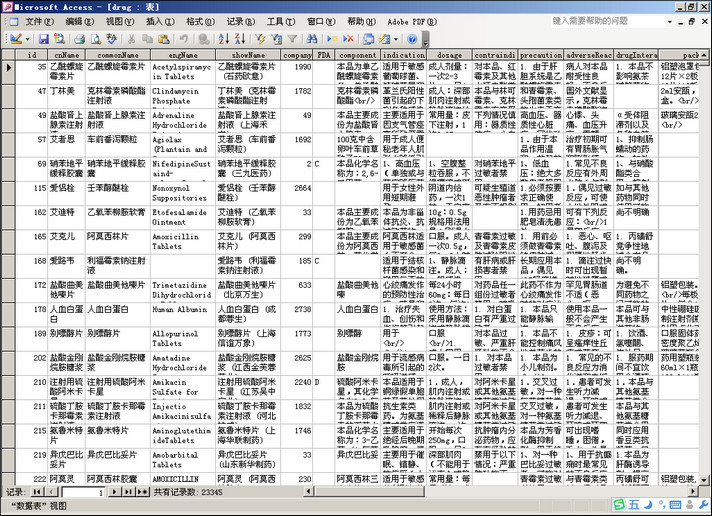The width and height of the screenshot is (712, 516).
Task: Toggle the Apply Filter funnel icon
Action: tap(292, 39)
